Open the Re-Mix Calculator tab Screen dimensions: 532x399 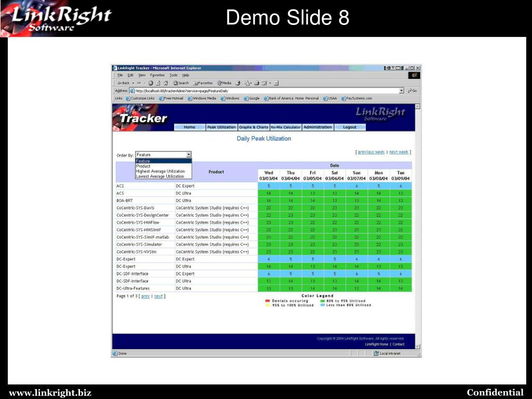coord(286,127)
